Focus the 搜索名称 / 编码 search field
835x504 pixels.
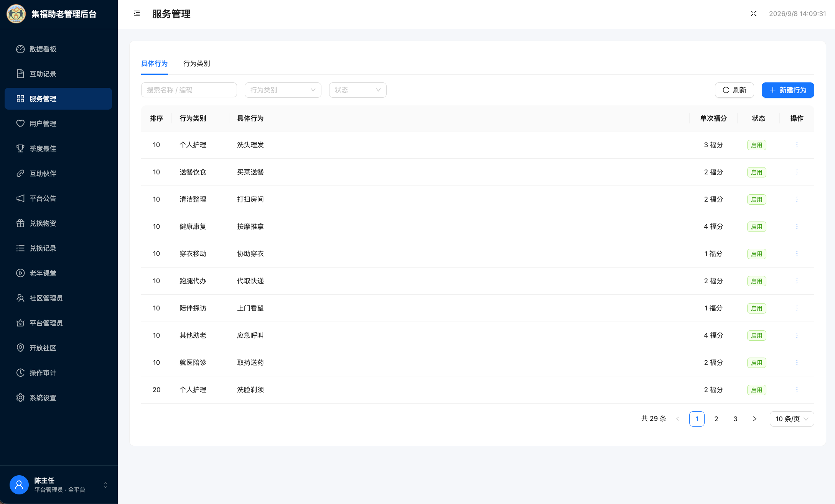click(189, 90)
